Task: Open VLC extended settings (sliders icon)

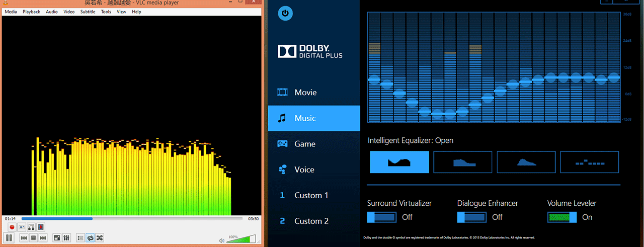Action: (x=66, y=237)
